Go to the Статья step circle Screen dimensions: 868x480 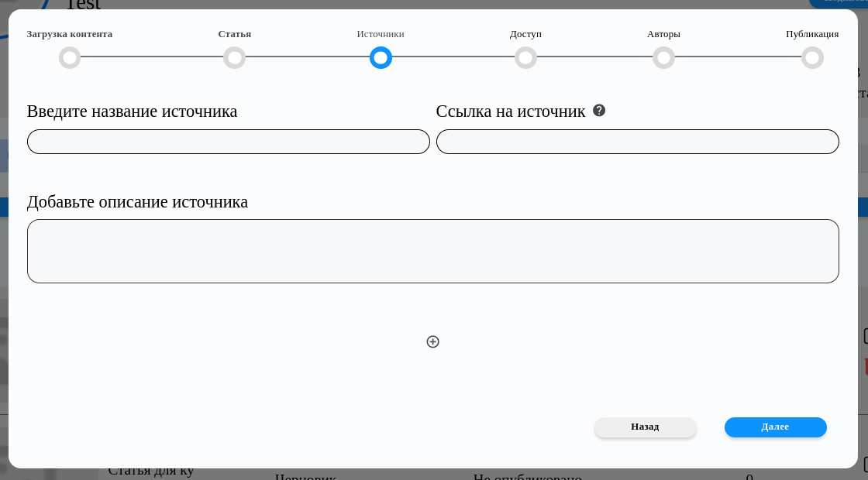pos(235,57)
